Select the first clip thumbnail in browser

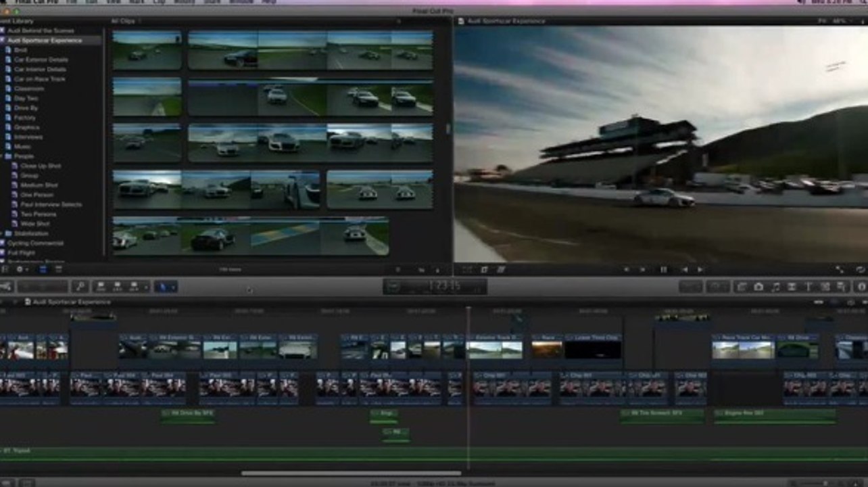point(147,50)
